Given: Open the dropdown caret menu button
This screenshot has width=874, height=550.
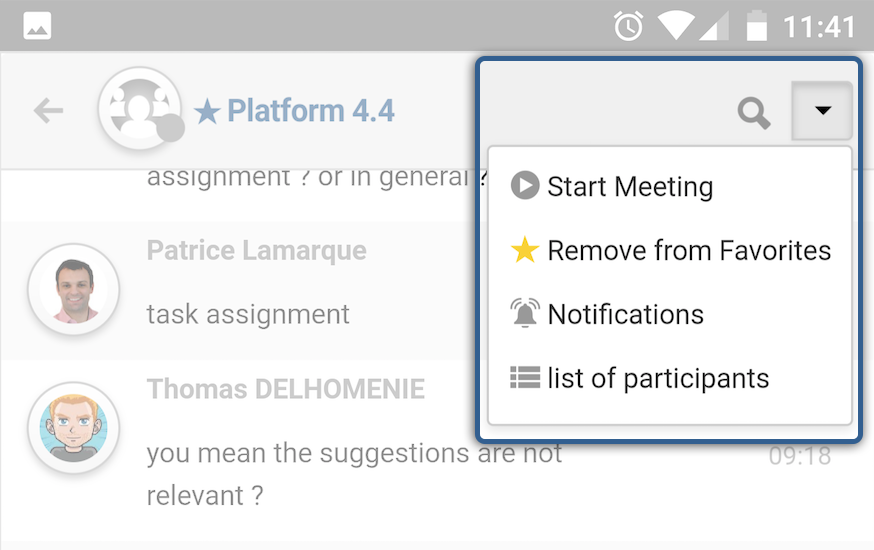Looking at the screenshot, I should pos(822,110).
